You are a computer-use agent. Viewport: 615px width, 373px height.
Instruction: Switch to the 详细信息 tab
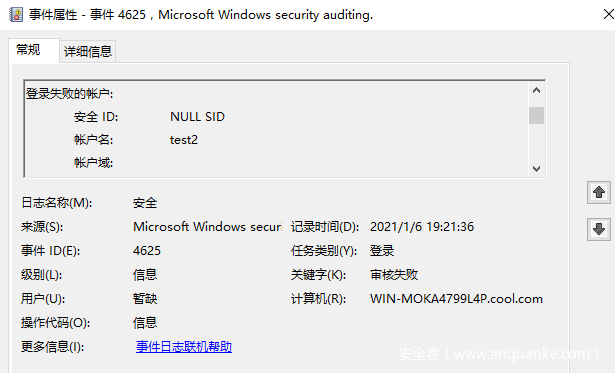tap(88, 51)
